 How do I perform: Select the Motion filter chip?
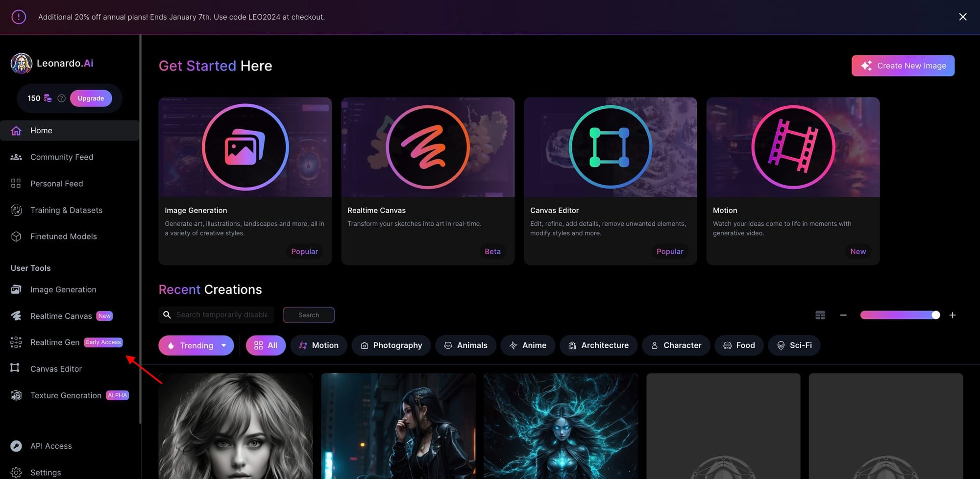[x=319, y=345]
